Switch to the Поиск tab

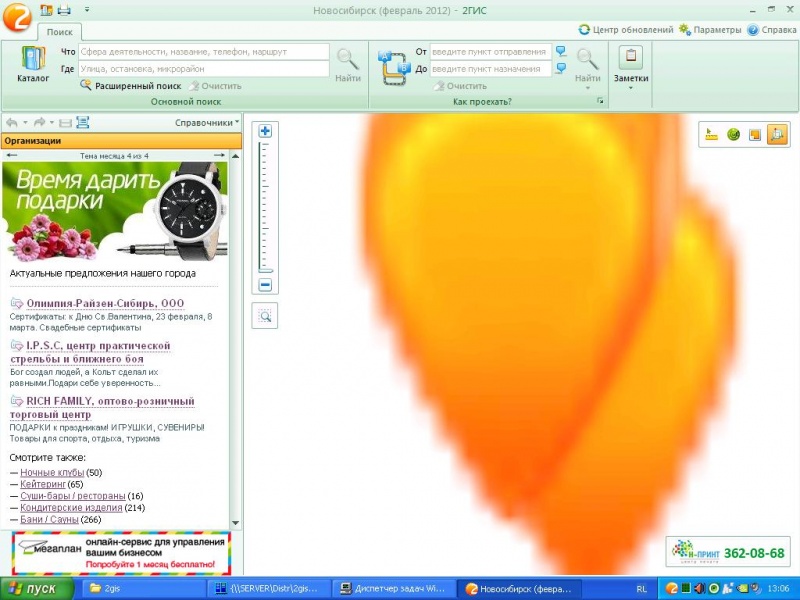pyautogui.click(x=59, y=32)
